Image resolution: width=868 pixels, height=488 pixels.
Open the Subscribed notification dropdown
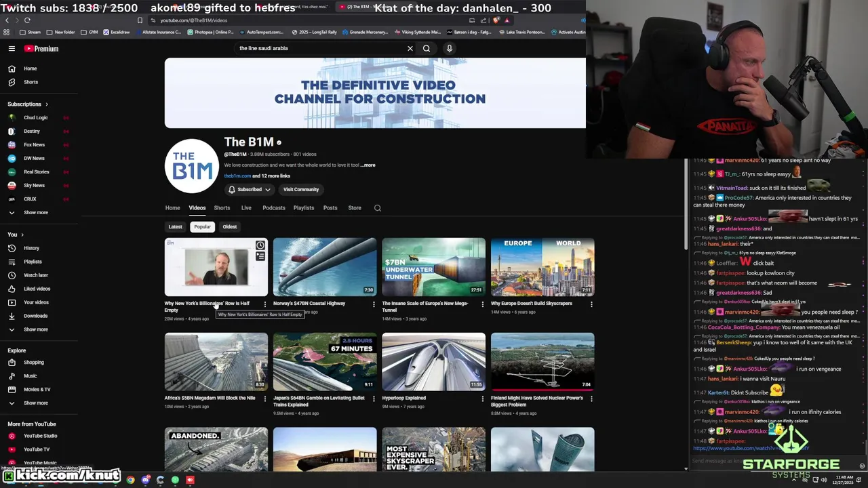tap(249, 190)
